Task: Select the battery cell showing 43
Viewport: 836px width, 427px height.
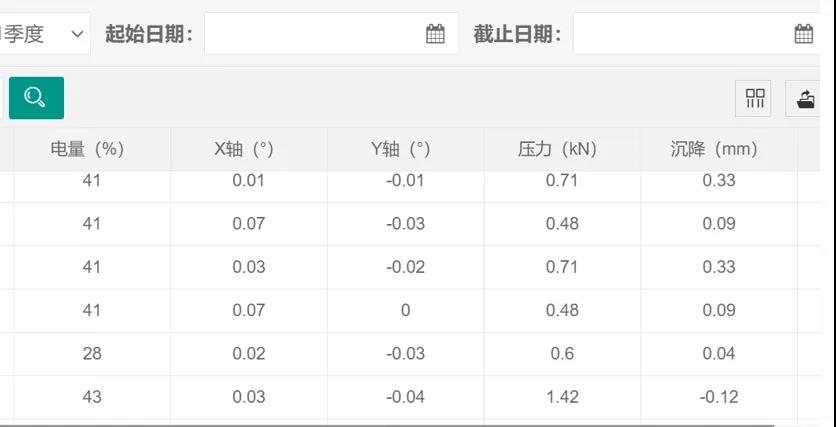Action: [x=92, y=397]
